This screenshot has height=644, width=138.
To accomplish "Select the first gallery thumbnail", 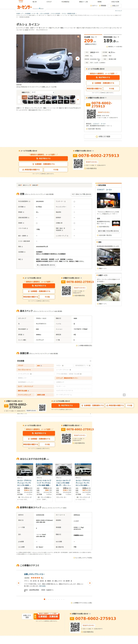I will click(x=25, y=97).
